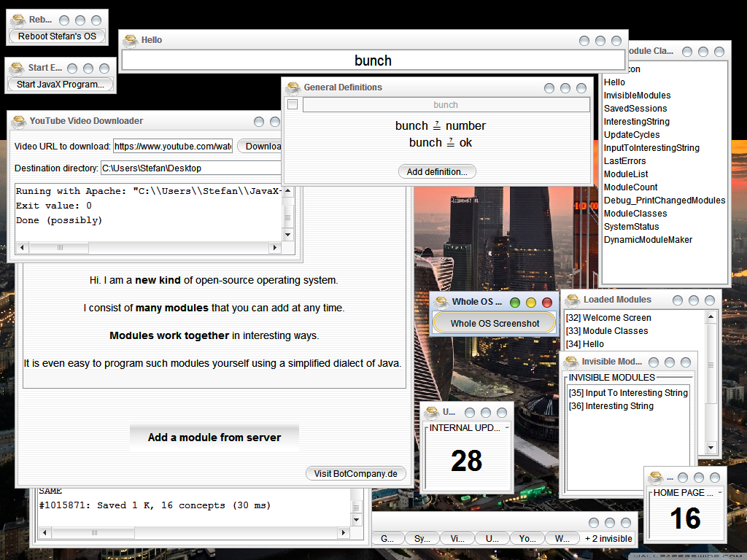
Task: Click the Whole OS Screenshot button
Action: [495, 323]
